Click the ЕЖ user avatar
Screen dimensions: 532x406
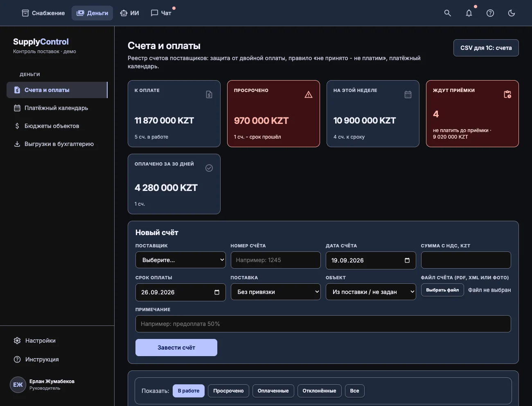18,385
